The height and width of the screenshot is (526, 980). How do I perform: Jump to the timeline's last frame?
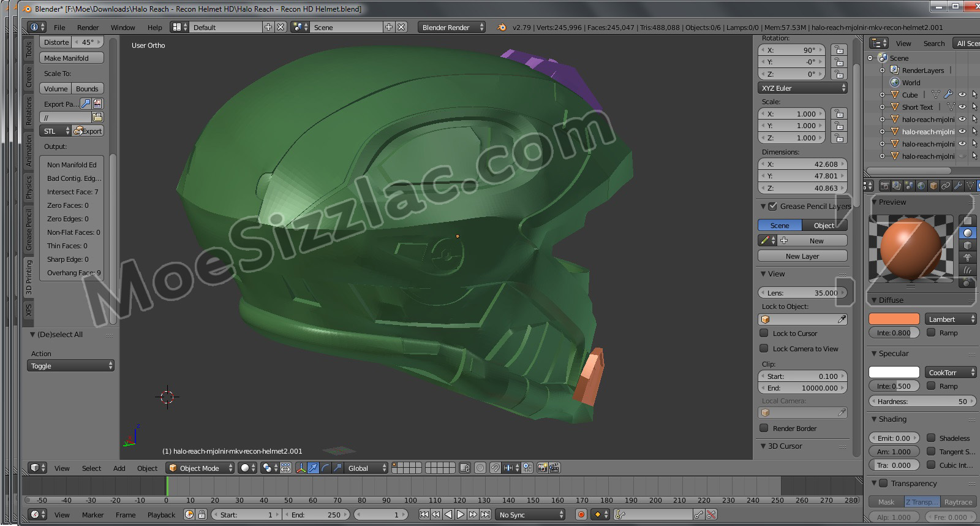click(x=485, y=514)
